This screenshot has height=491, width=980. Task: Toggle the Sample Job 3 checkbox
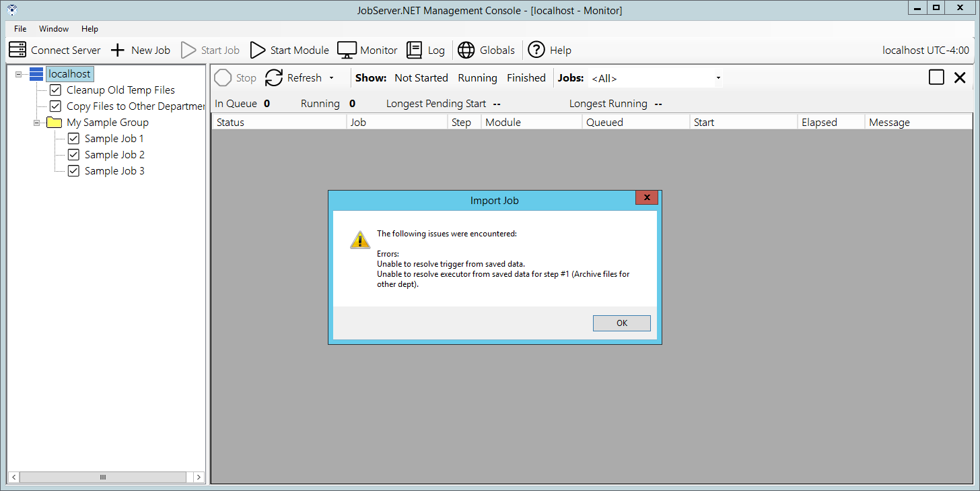coord(73,171)
